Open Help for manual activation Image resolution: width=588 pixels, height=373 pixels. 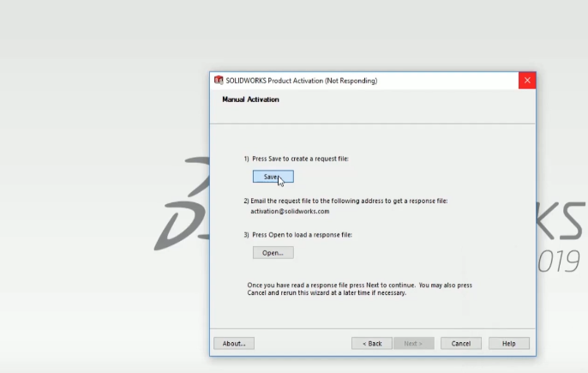(509, 343)
